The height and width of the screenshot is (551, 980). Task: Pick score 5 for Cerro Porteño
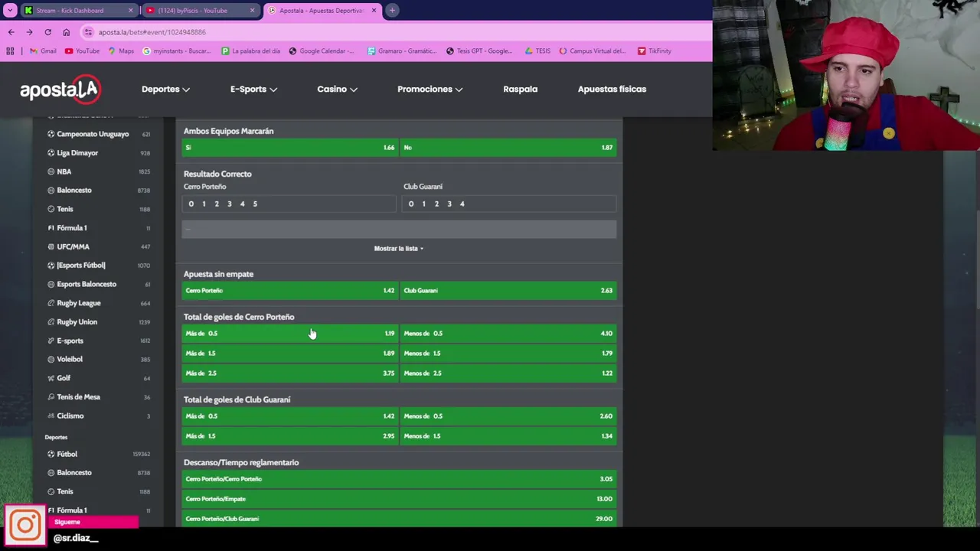255,204
